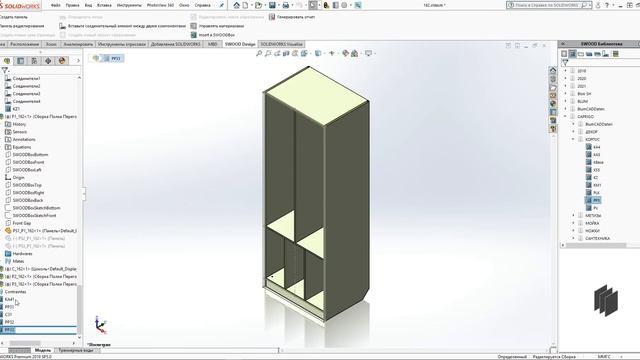Open the Правка menu
This screenshot has width=640, height=360.
[73, 5]
